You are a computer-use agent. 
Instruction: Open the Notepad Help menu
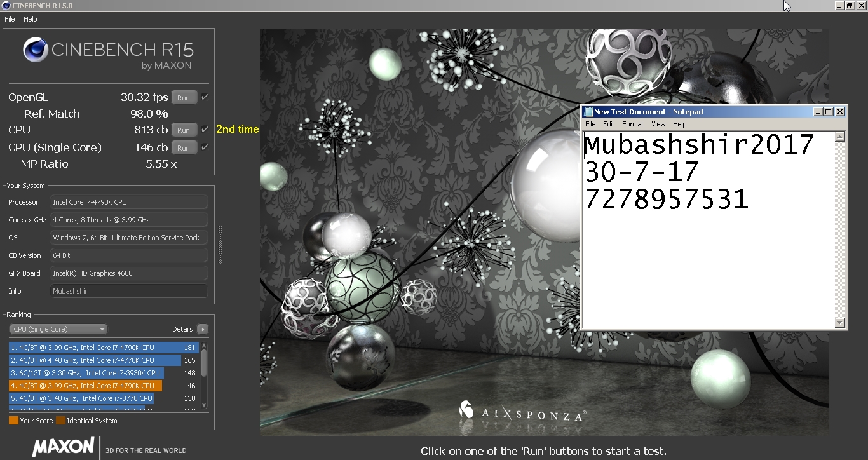point(680,124)
